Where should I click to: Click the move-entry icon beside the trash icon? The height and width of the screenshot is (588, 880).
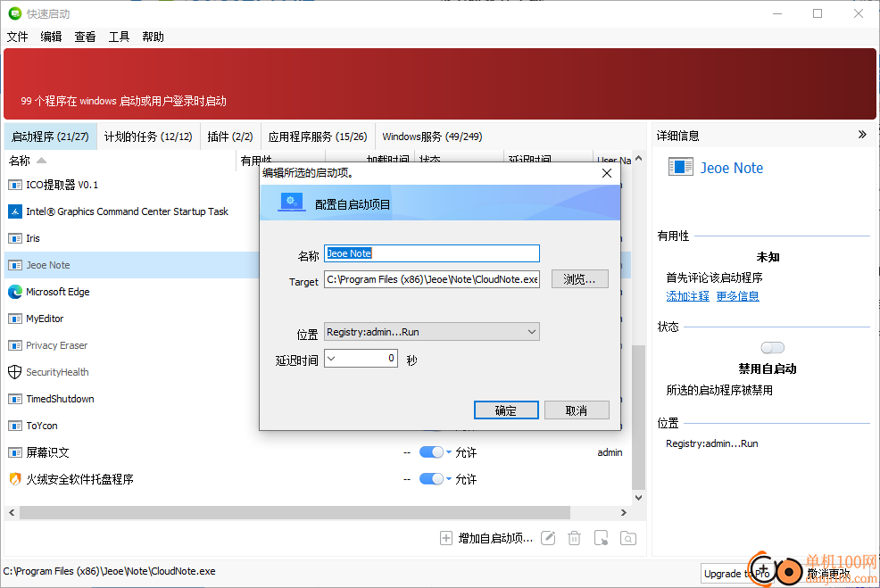tap(601, 538)
